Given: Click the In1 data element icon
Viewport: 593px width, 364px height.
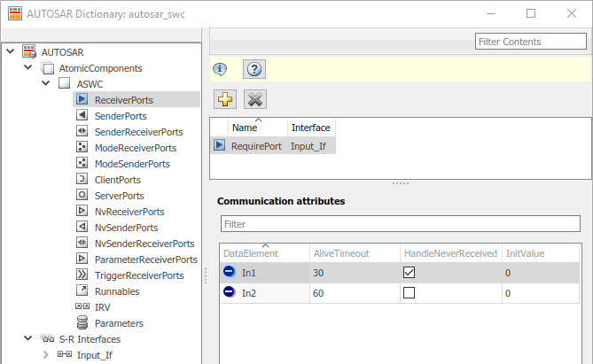Looking at the screenshot, I should tap(230, 271).
